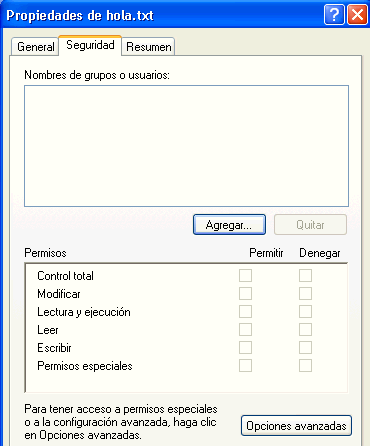This screenshot has width=370, height=446.
Task: Check Permitir for Control total
Action: coord(245,276)
